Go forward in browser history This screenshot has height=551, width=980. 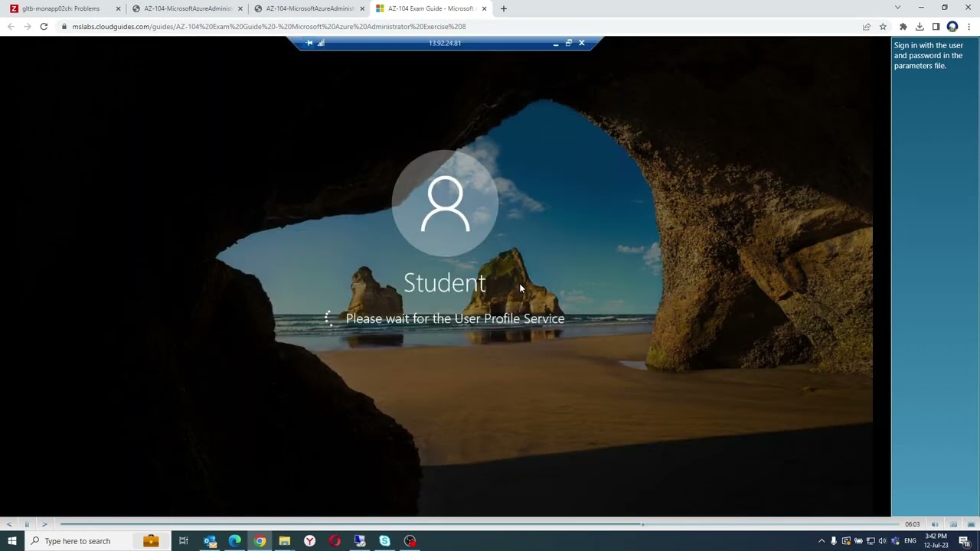(x=27, y=26)
